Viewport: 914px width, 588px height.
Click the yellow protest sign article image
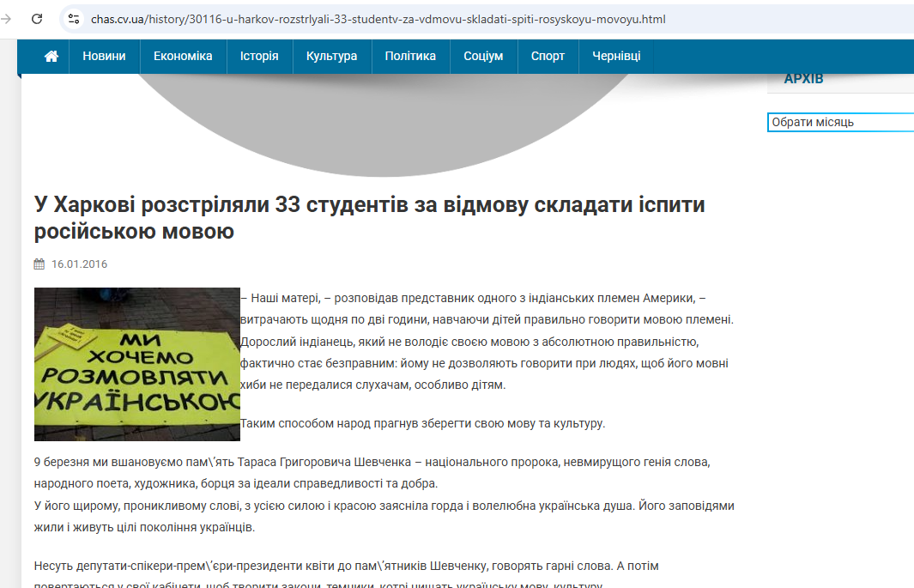click(x=137, y=364)
